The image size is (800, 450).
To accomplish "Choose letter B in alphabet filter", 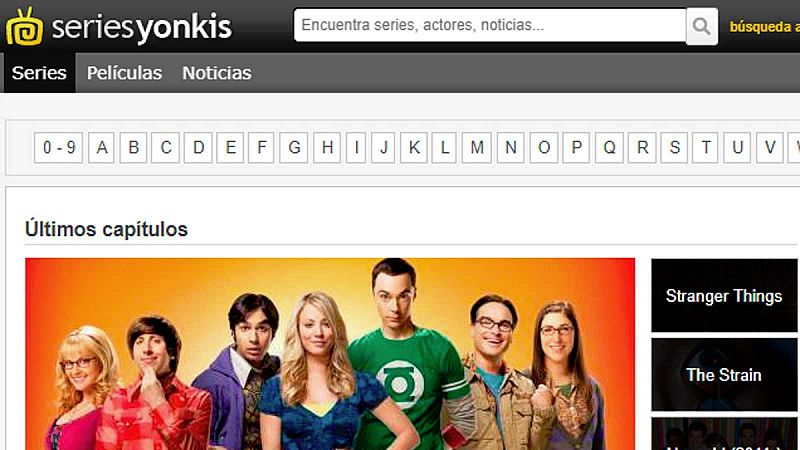I will tap(134, 148).
